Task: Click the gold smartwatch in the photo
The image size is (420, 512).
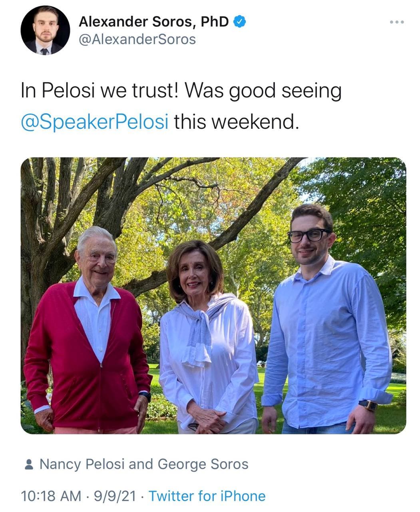Action: (368, 405)
